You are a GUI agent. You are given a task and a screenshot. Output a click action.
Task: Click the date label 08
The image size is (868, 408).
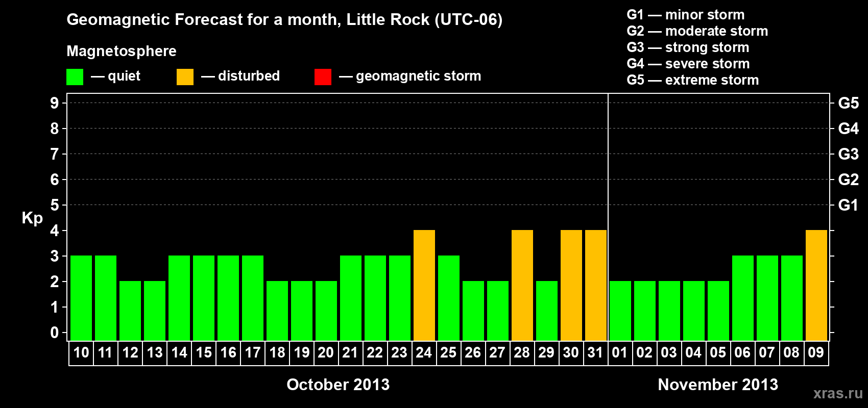(x=791, y=352)
